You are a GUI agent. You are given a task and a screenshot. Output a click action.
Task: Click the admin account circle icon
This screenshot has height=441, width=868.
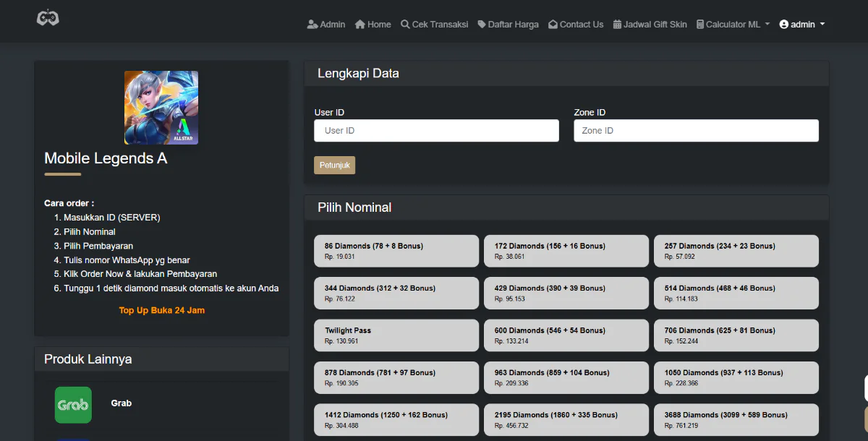(783, 25)
